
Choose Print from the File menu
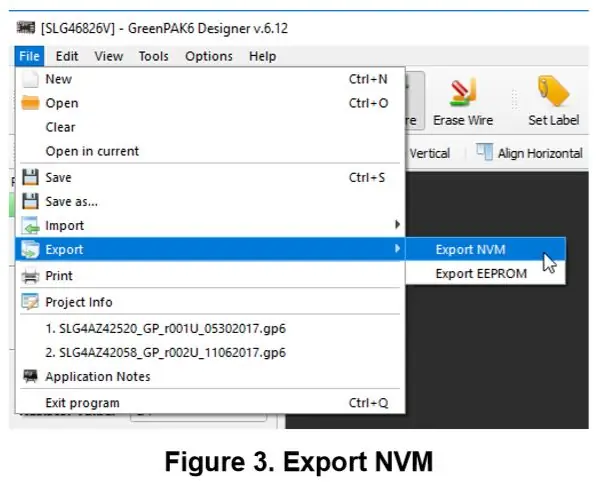210,276
